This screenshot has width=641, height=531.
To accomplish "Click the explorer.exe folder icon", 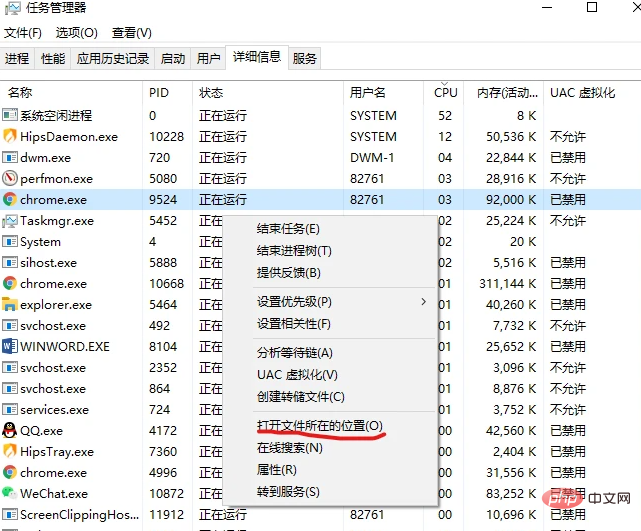I will pyautogui.click(x=10, y=305).
